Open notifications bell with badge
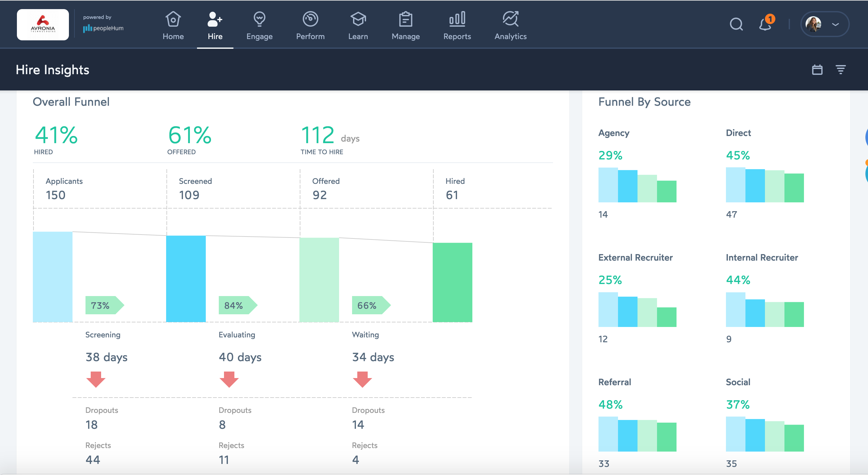Screen dimensions: 868x475 765,24
